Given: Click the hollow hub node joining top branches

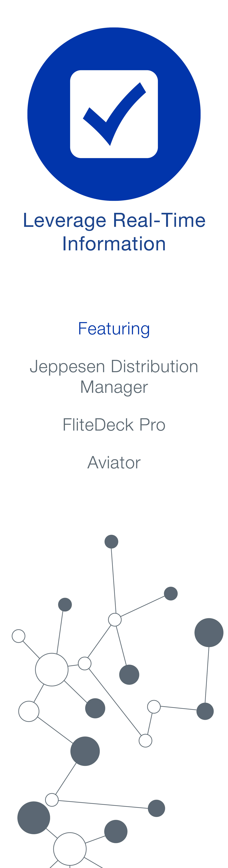Looking at the screenshot, I should tap(115, 620).
